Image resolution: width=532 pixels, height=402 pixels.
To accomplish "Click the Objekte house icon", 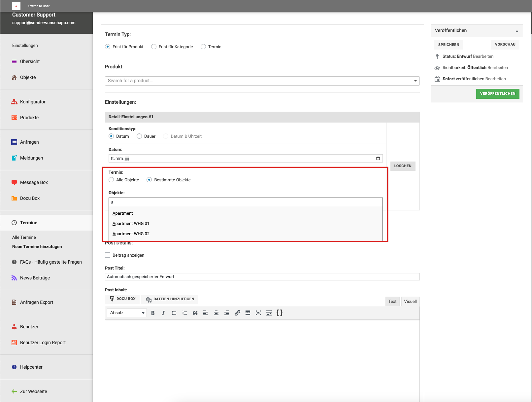I will (x=14, y=77).
